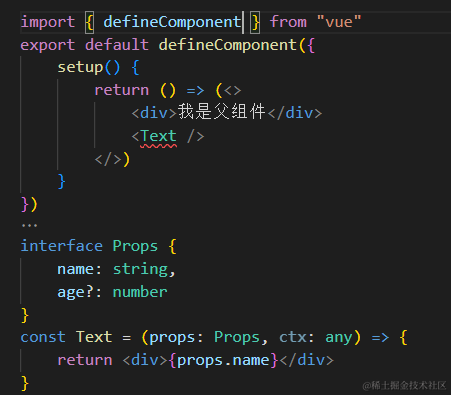451x395 pixels.
Task: Click the 'name' property in the interface
Action: (x=75, y=269)
